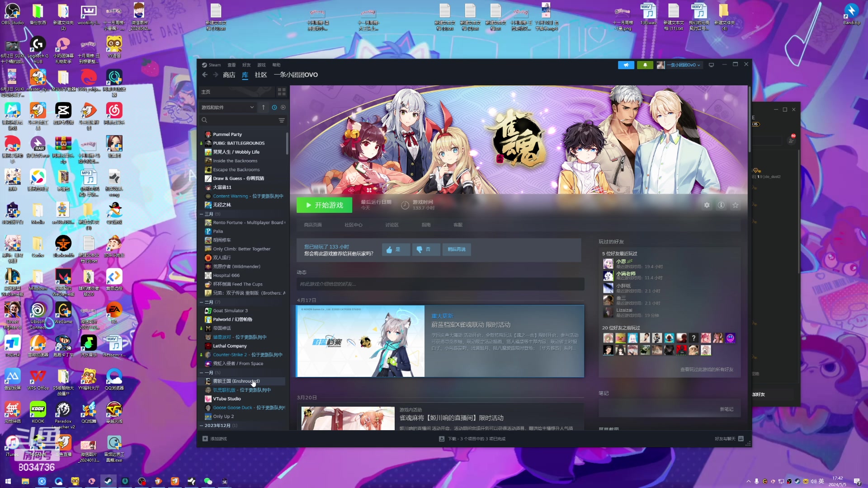Open WeChat from the Windows taskbar

(208, 481)
